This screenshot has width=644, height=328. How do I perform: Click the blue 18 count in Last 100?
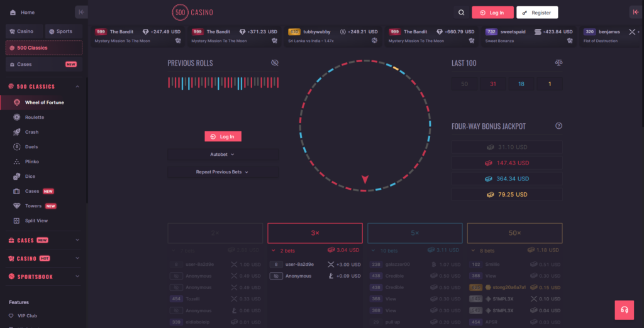tap(521, 84)
